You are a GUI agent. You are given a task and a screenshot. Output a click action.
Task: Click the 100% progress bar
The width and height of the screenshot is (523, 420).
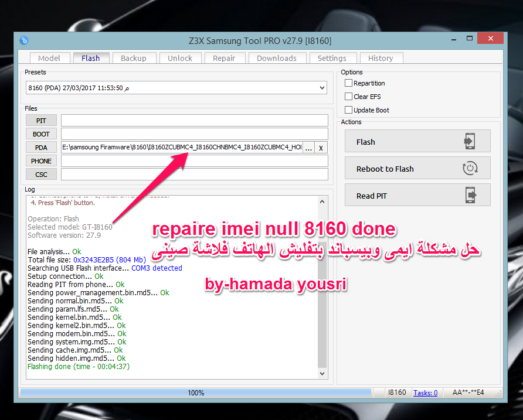pyautogui.click(x=196, y=392)
